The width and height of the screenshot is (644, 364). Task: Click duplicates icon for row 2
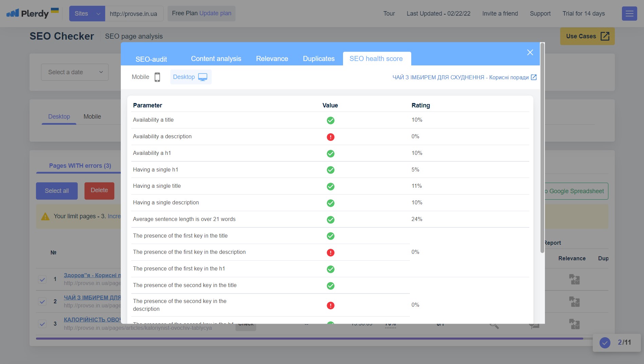pos(574,302)
